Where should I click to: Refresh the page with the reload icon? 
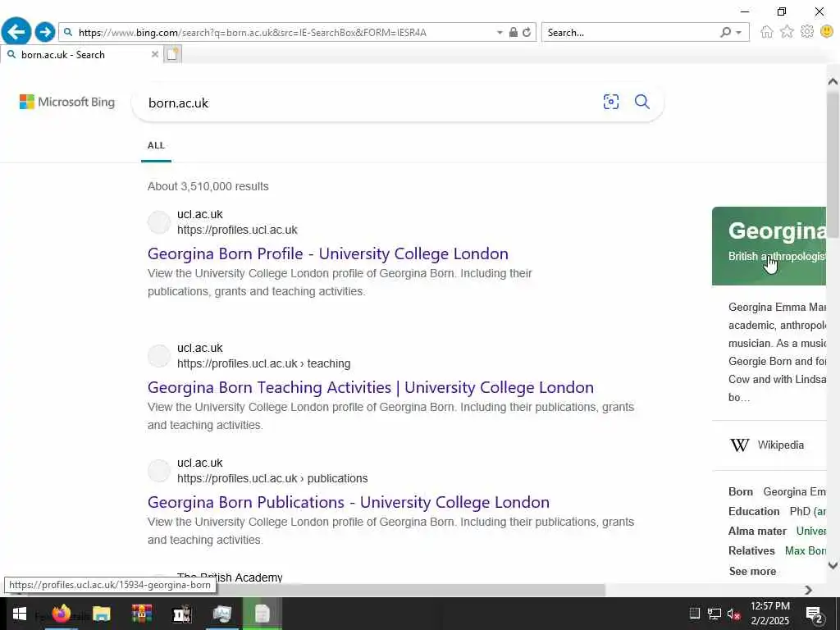pyautogui.click(x=527, y=32)
